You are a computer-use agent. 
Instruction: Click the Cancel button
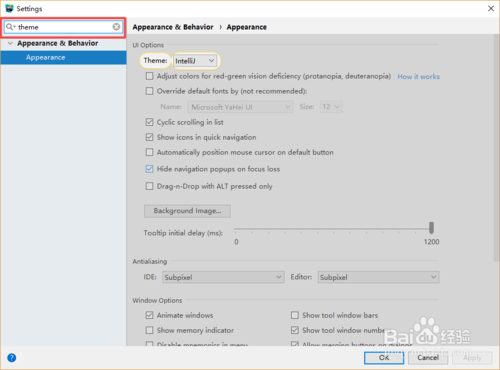428,358
